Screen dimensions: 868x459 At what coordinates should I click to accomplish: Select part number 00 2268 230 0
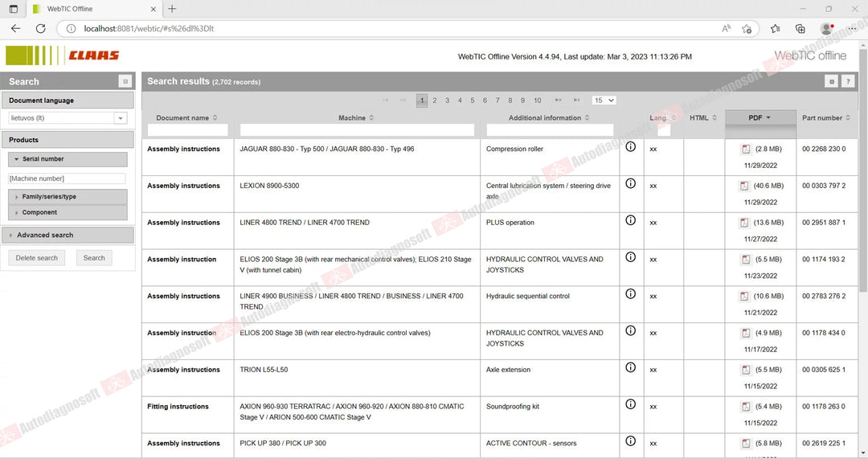coord(824,149)
